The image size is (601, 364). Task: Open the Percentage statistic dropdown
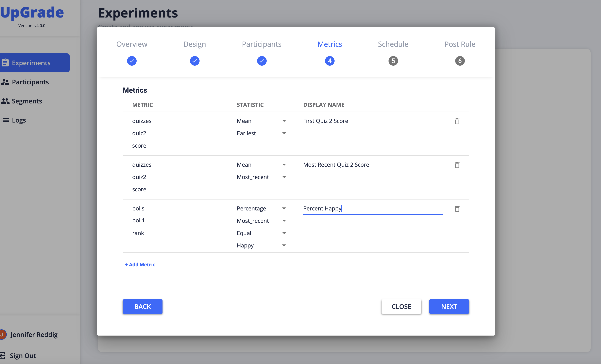point(261,209)
